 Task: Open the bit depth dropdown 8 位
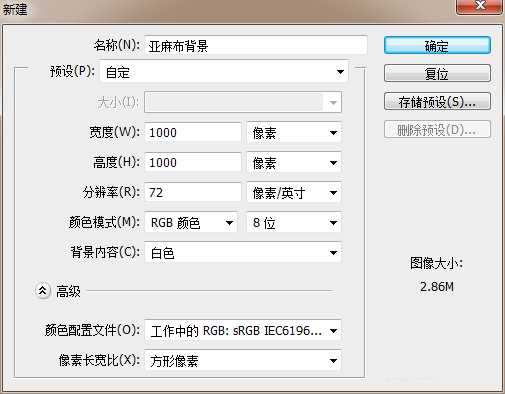(294, 222)
